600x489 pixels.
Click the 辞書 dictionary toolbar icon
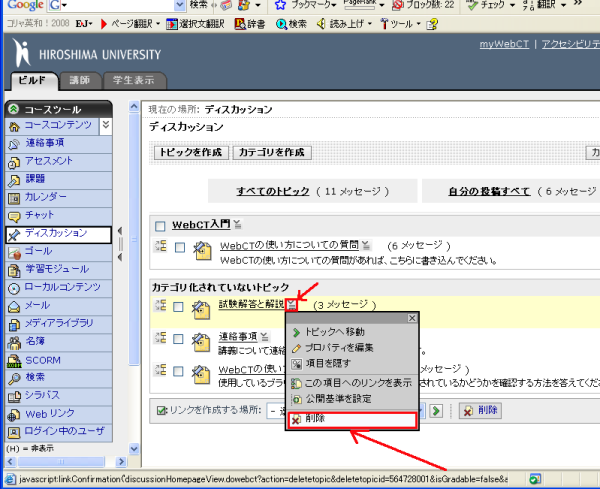click(240, 24)
